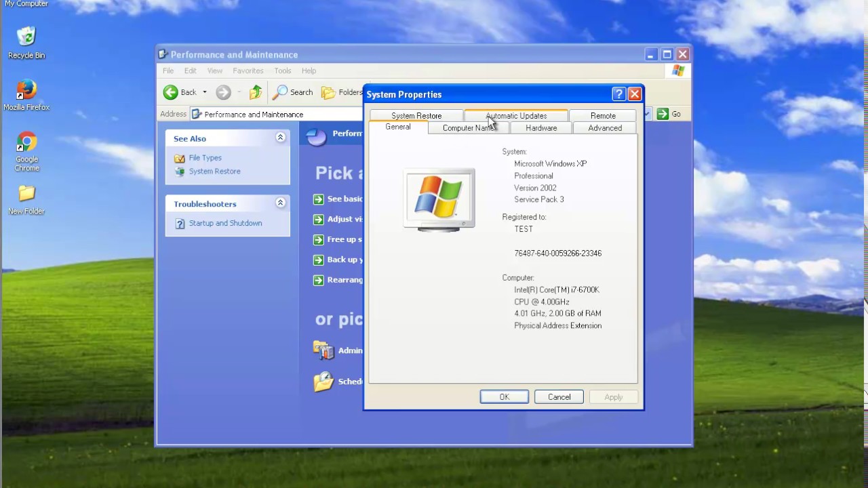
Task: Open the View menu
Action: tap(215, 70)
